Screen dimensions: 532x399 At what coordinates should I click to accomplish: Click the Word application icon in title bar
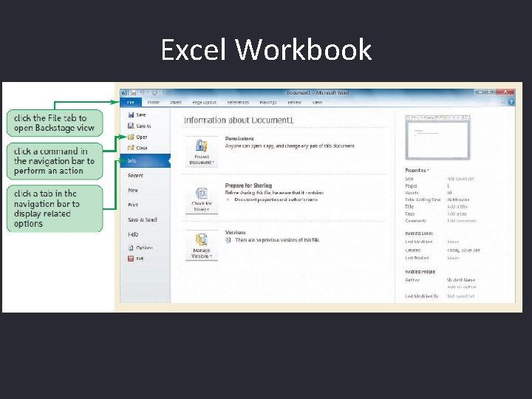(x=124, y=92)
